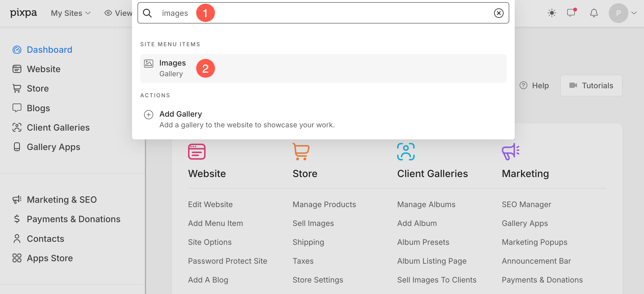Click the Website sidebar icon
The height and width of the screenshot is (294, 644).
(17, 69)
